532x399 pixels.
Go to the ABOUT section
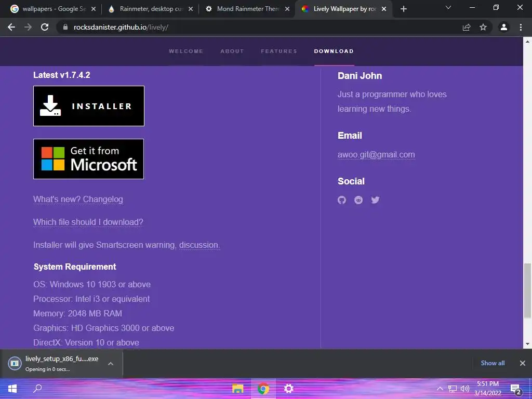(x=232, y=51)
